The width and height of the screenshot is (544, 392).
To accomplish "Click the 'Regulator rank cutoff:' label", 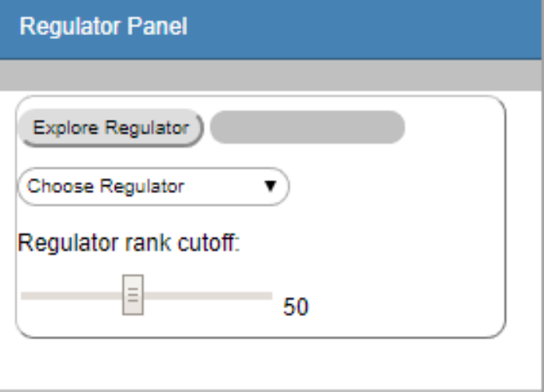I will [x=129, y=242].
